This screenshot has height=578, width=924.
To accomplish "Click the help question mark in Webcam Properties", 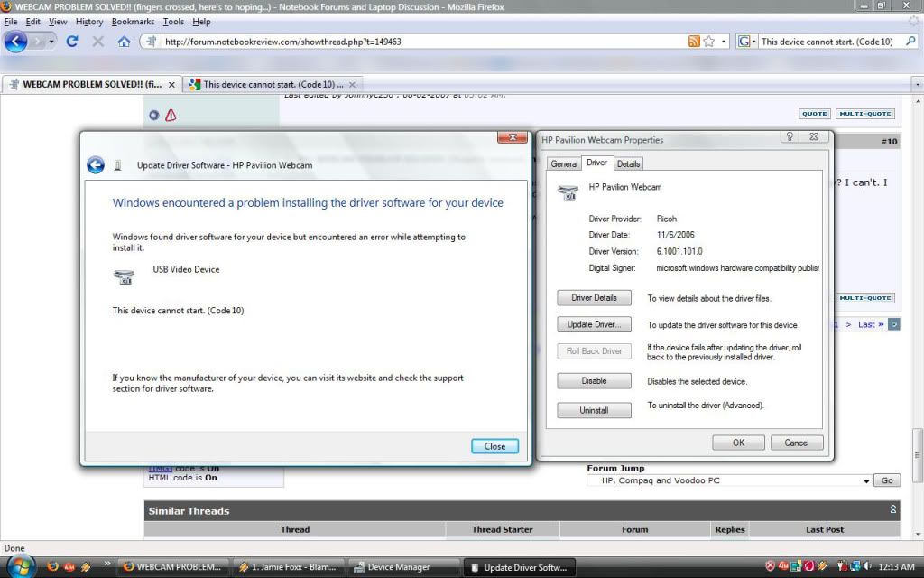I will tap(790, 136).
